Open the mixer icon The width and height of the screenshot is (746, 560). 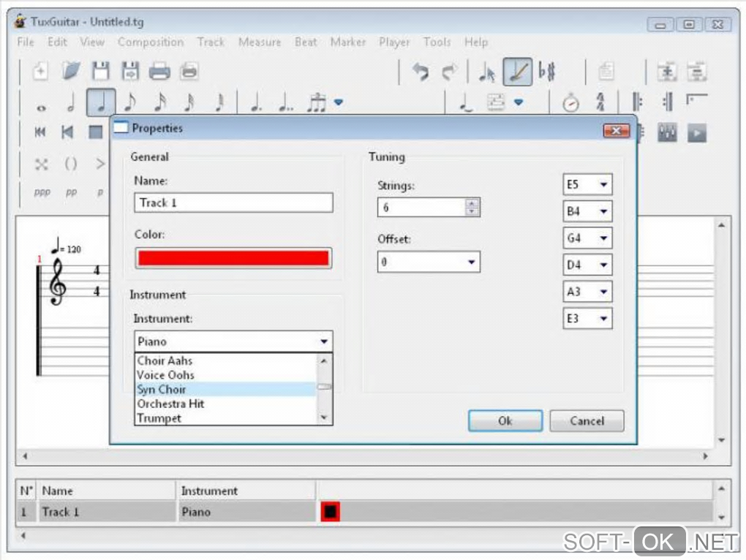coord(667,133)
